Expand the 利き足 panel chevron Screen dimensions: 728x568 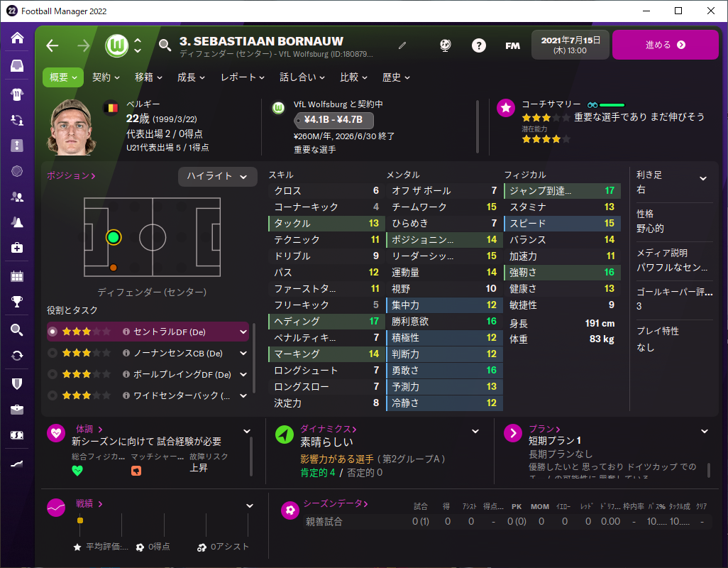(703, 178)
